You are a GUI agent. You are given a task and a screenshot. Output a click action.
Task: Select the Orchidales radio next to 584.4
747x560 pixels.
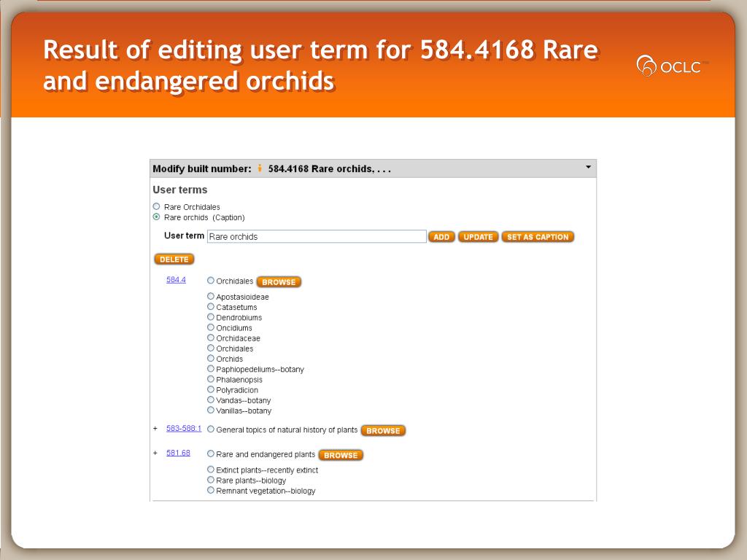(x=211, y=281)
